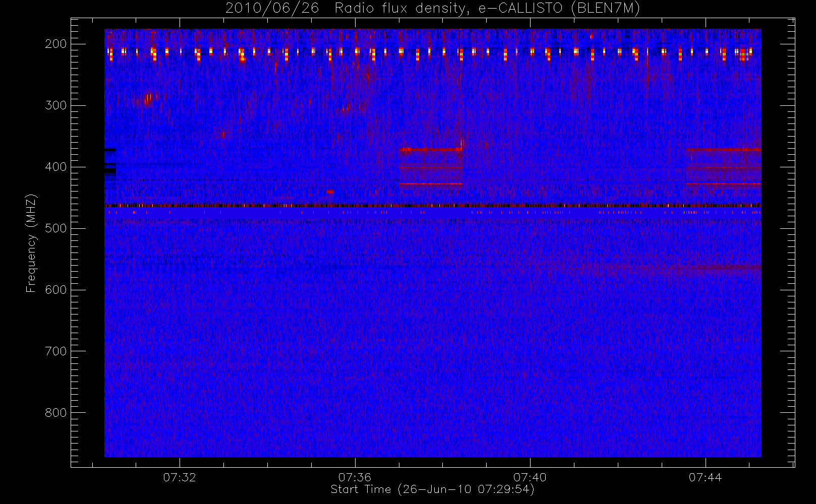Click the 07:32 time tick label
Viewport: 816px width, 504px height.
coord(180,477)
